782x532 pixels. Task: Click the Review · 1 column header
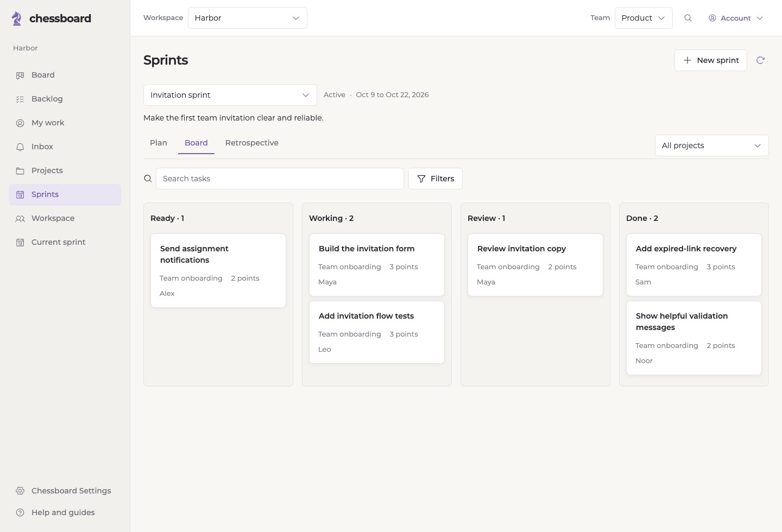tap(486, 218)
